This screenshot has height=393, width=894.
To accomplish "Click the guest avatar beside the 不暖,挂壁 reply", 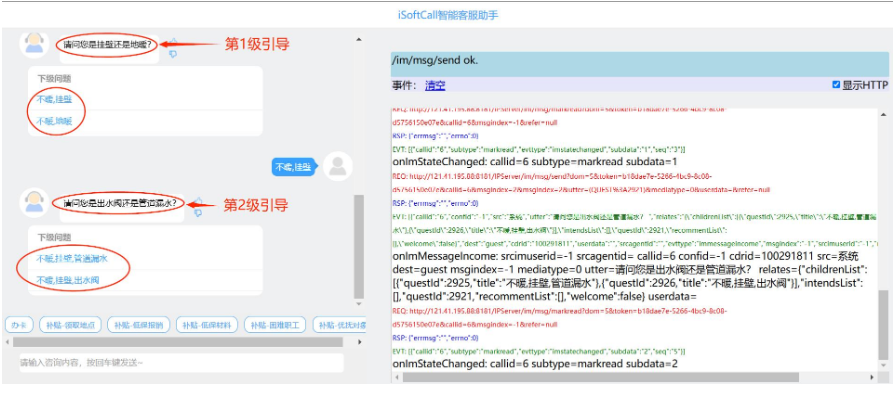I will coord(338,167).
